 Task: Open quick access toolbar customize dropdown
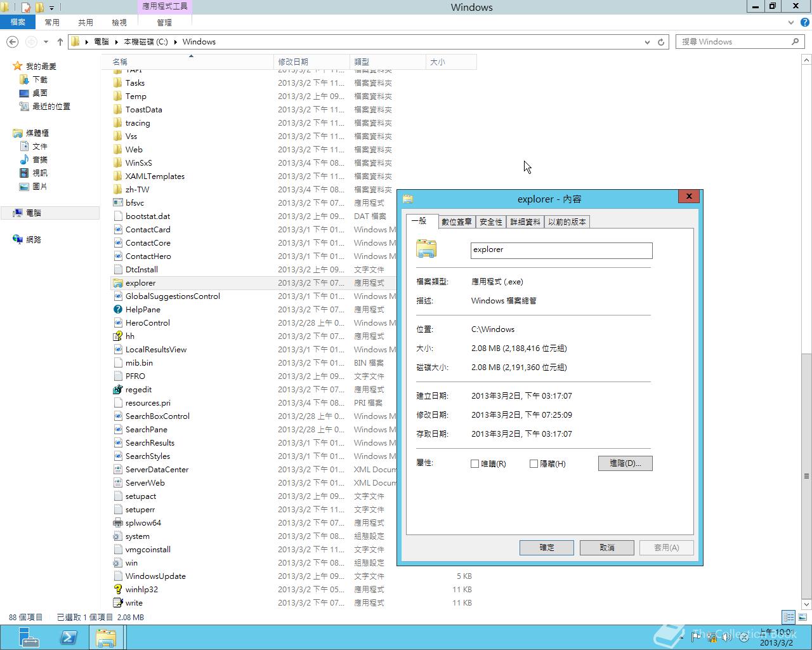(x=51, y=8)
